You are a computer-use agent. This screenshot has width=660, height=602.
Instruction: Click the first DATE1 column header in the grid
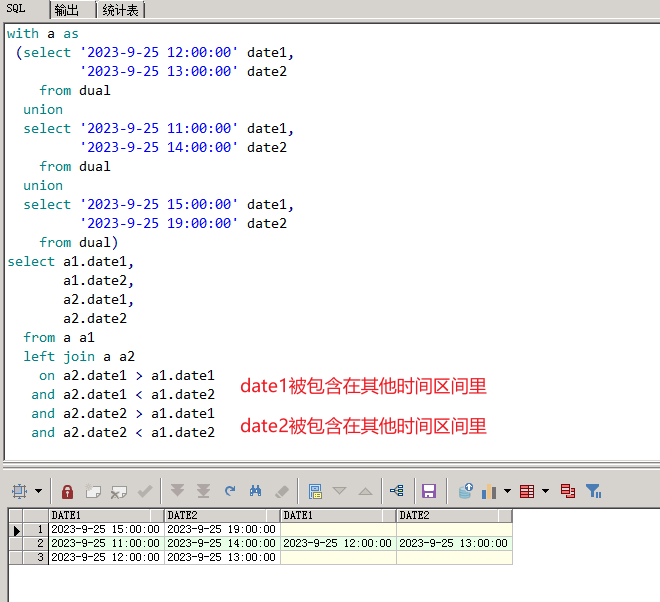point(106,515)
